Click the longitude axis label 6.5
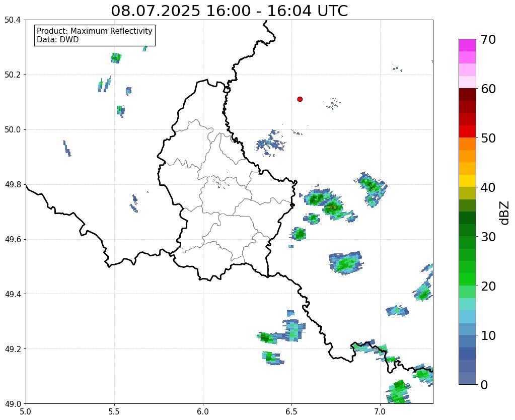Screen dimensions: 515x420 pos(291,412)
